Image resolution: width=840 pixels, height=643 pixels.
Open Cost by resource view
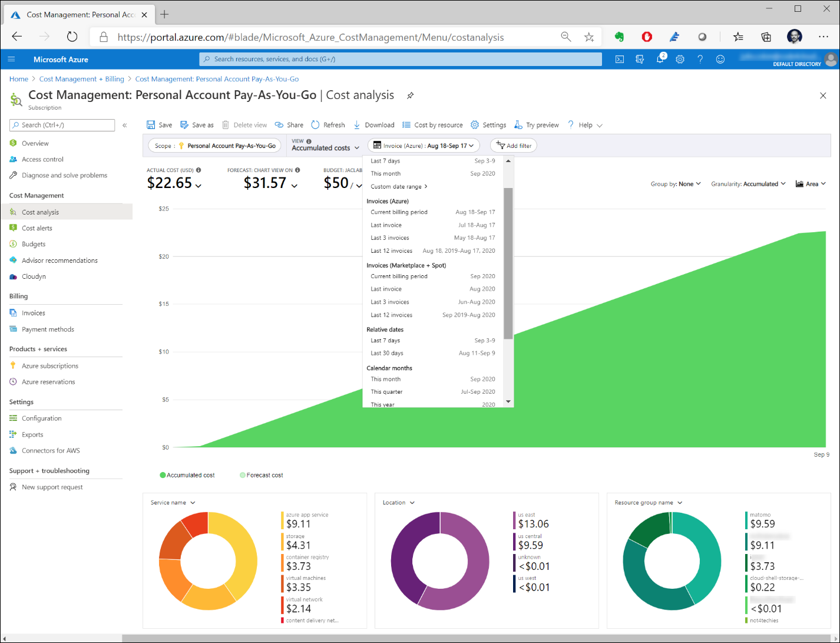(432, 125)
